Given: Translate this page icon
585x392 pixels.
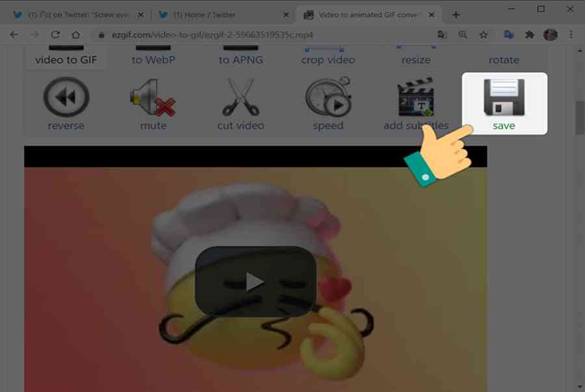Looking at the screenshot, I should point(442,34).
